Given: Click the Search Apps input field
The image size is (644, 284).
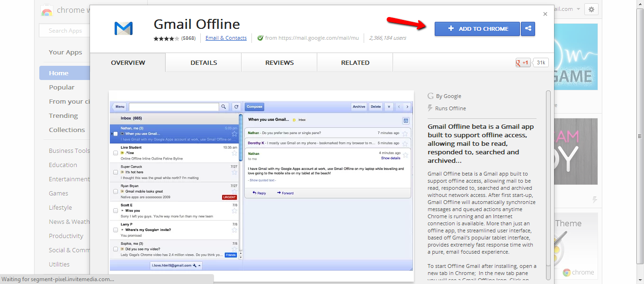Looking at the screenshot, I should (65, 31).
